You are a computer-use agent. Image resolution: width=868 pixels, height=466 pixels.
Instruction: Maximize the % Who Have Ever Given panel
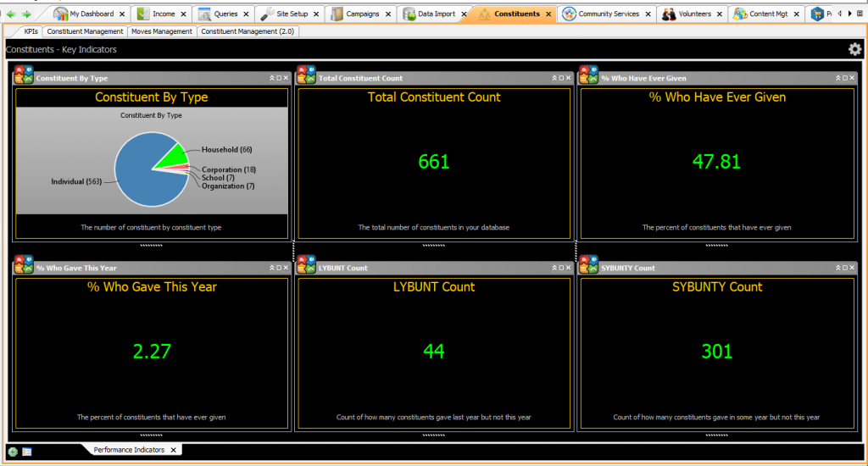tap(845, 78)
